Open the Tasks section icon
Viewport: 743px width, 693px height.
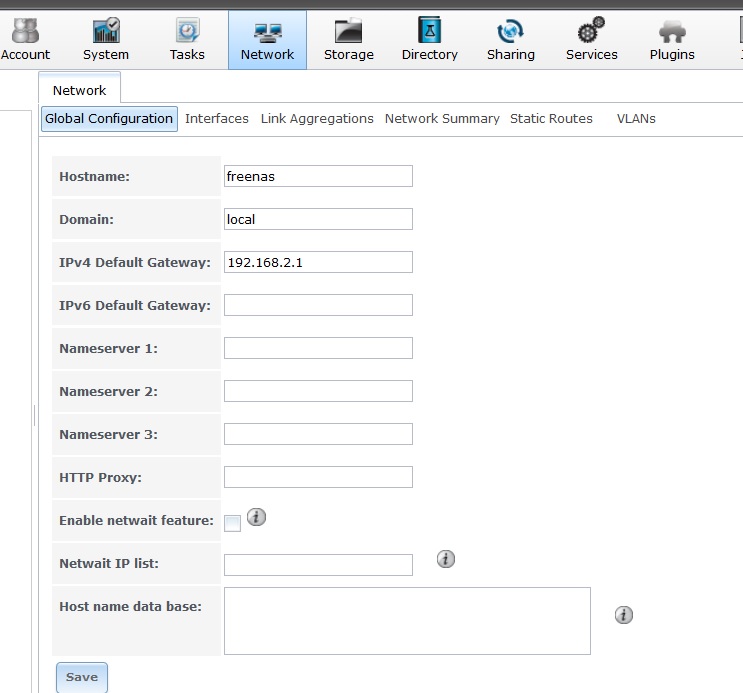187,30
